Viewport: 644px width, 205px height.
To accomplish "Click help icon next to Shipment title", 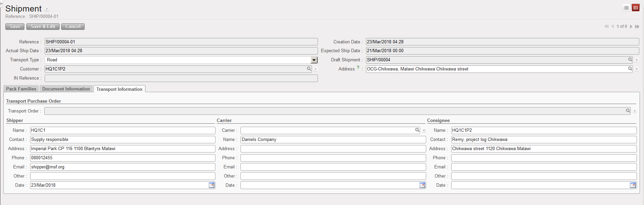I will 47,9.
